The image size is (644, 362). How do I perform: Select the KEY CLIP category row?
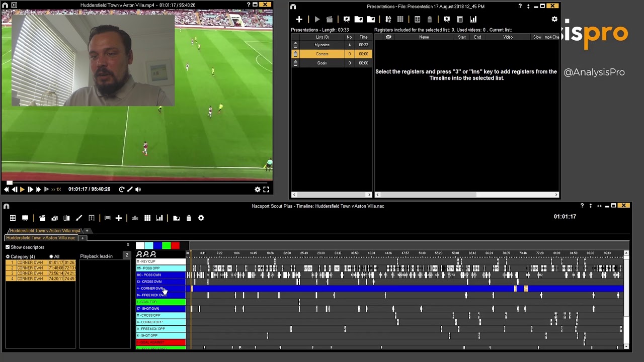tap(161, 261)
